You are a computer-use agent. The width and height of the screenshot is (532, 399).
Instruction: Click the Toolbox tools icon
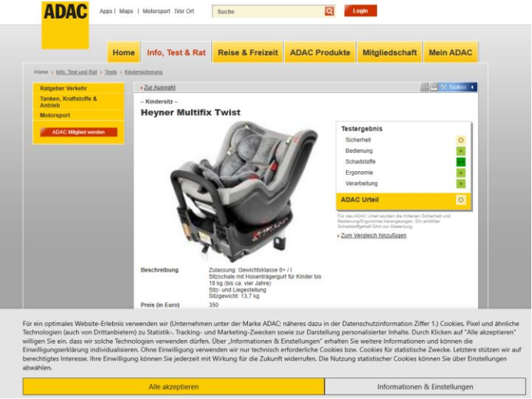point(444,87)
